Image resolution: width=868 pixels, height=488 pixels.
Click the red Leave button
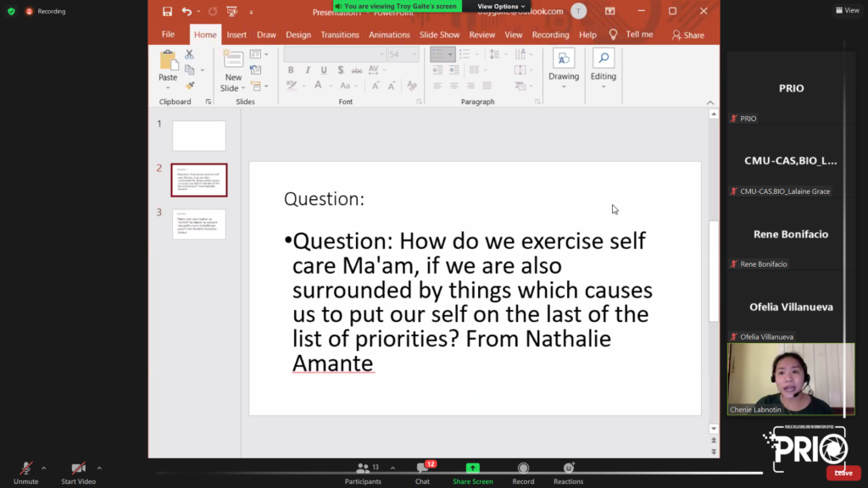[843, 473]
